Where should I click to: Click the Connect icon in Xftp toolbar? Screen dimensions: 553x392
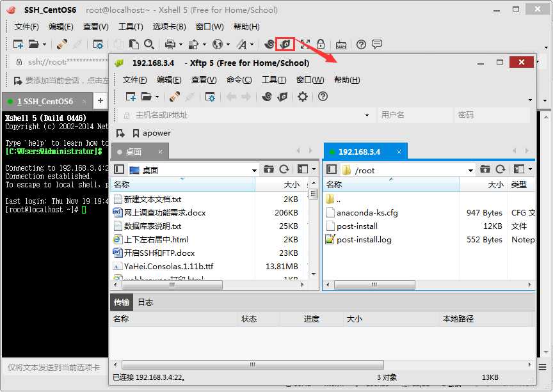(175, 97)
